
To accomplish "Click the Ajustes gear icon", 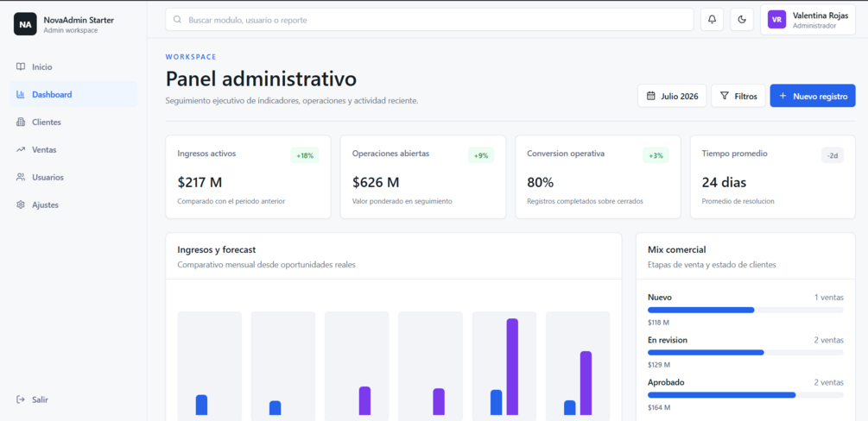I will [21, 204].
